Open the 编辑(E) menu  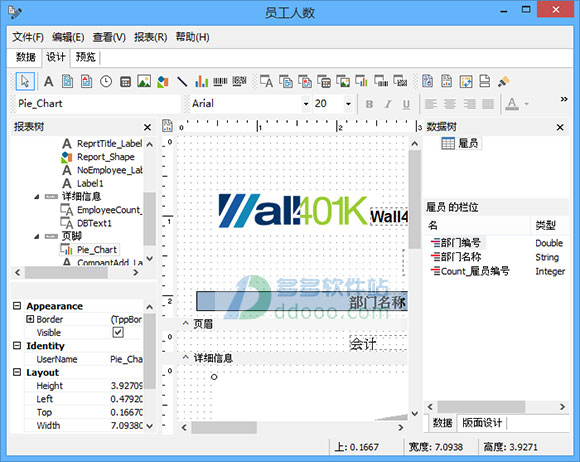(68, 37)
